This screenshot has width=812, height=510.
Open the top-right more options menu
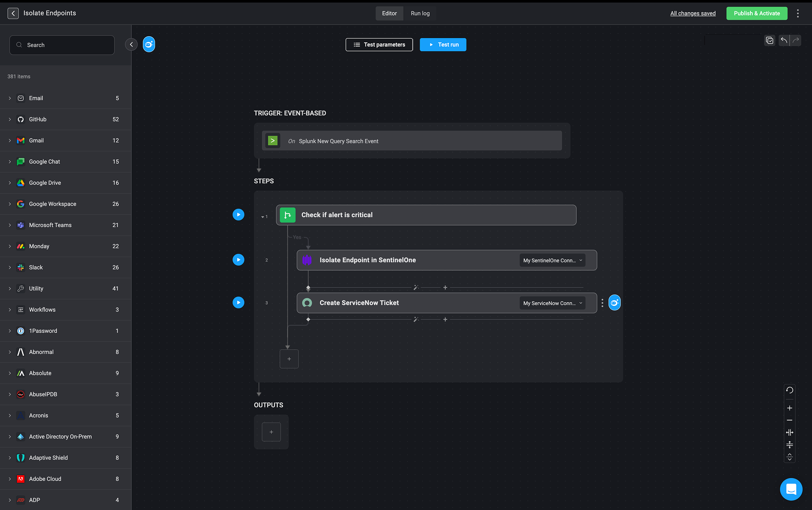click(x=798, y=13)
